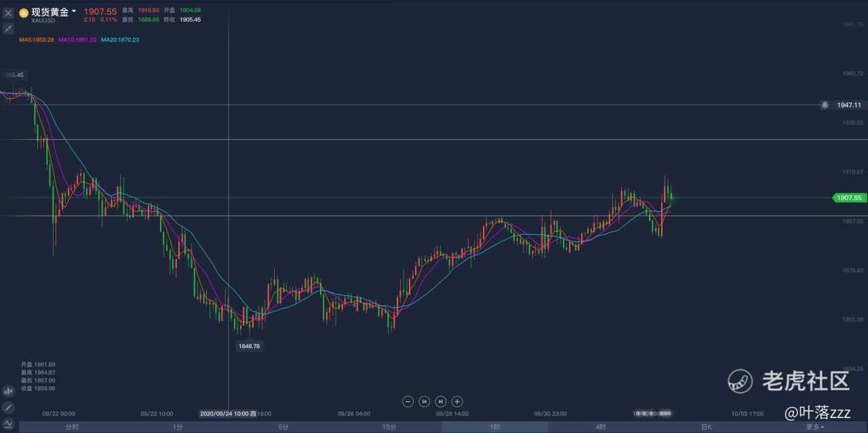Click the 开盘 1861.89 candle info
Viewport: 868px width, 433px height.
click(38, 364)
